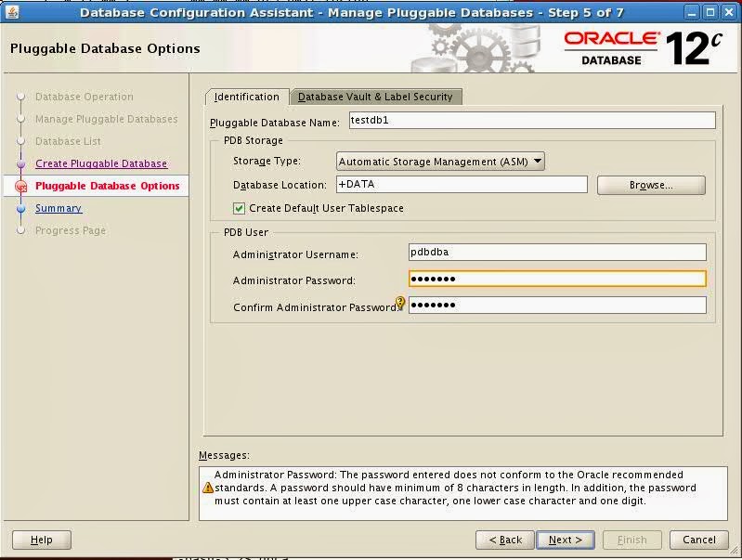
Task: Toggle Create Default User Tablespace checkbox
Action: coord(239,208)
